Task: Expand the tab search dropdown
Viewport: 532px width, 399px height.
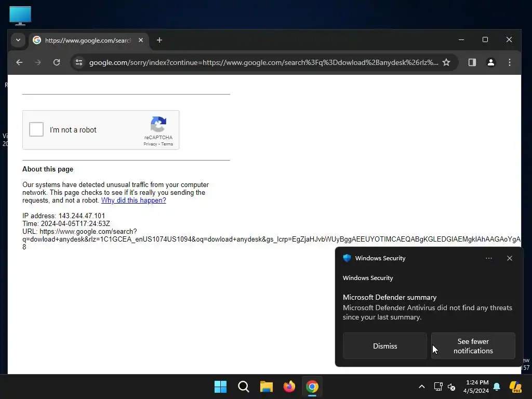Action: tap(18, 40)
